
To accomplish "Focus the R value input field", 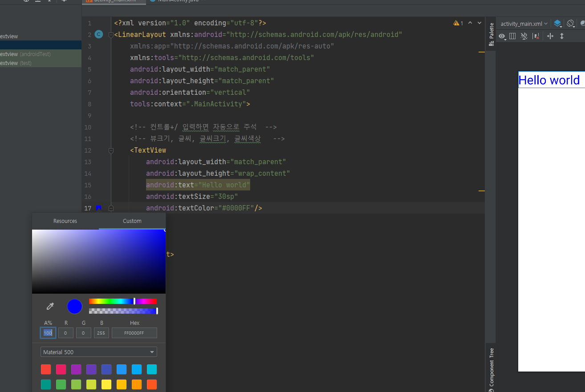I will click(66, 333).
